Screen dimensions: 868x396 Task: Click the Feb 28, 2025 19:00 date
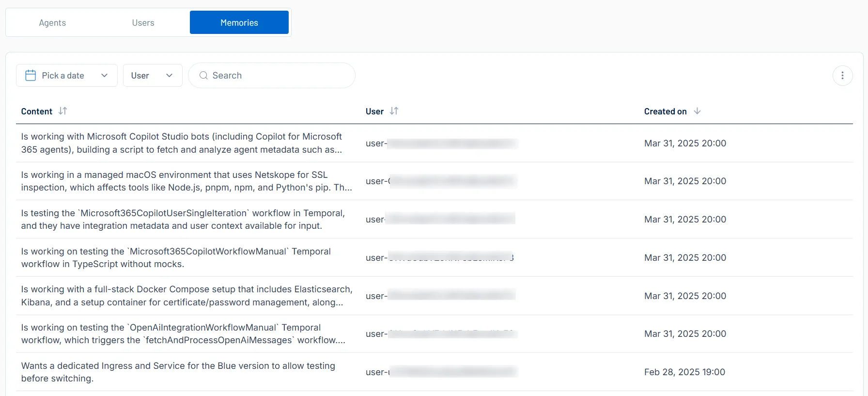click(x=684, y=372)
